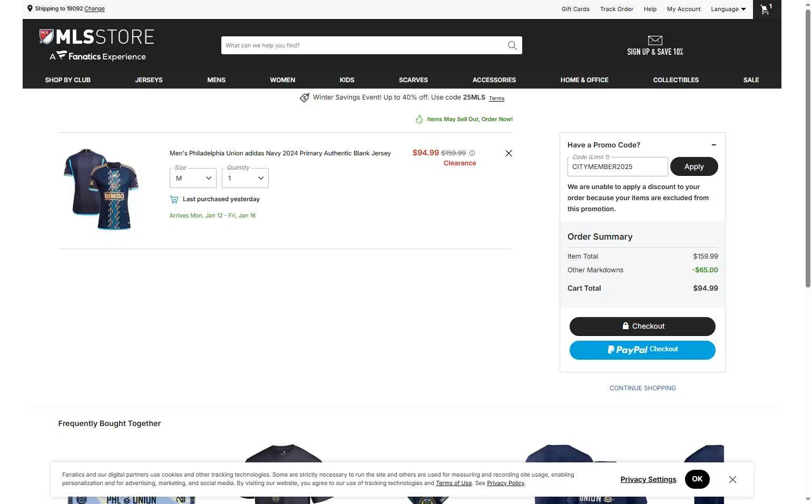Open Privacy Settings link
This screenshot has height=504, width=812.
pos(648,479)
